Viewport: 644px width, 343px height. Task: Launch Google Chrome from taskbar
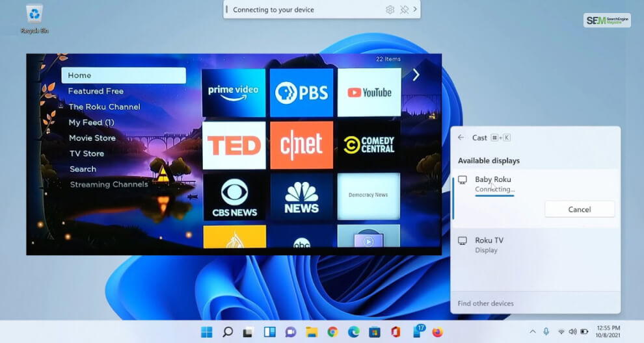coord(332,332)
